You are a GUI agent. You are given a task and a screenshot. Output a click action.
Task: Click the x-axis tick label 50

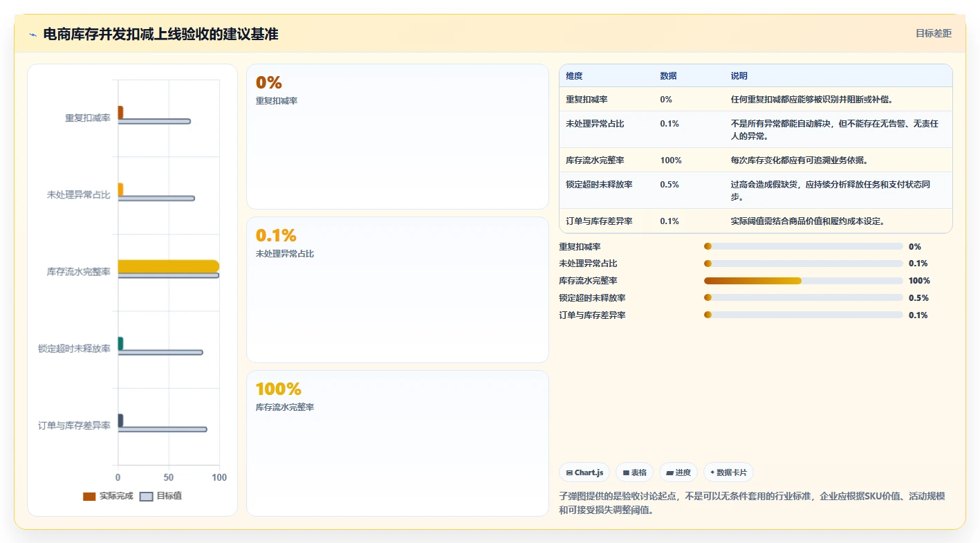click(x=169, y=478)
